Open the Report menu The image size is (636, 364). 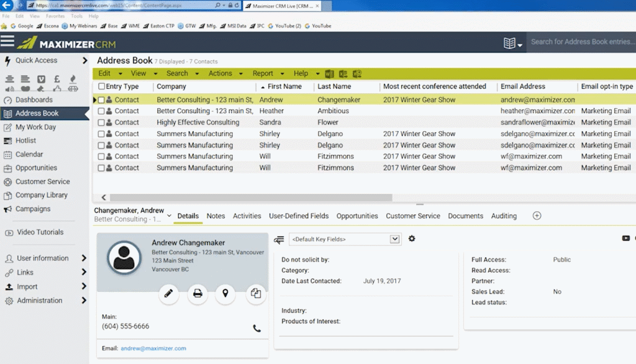[263, 73]
